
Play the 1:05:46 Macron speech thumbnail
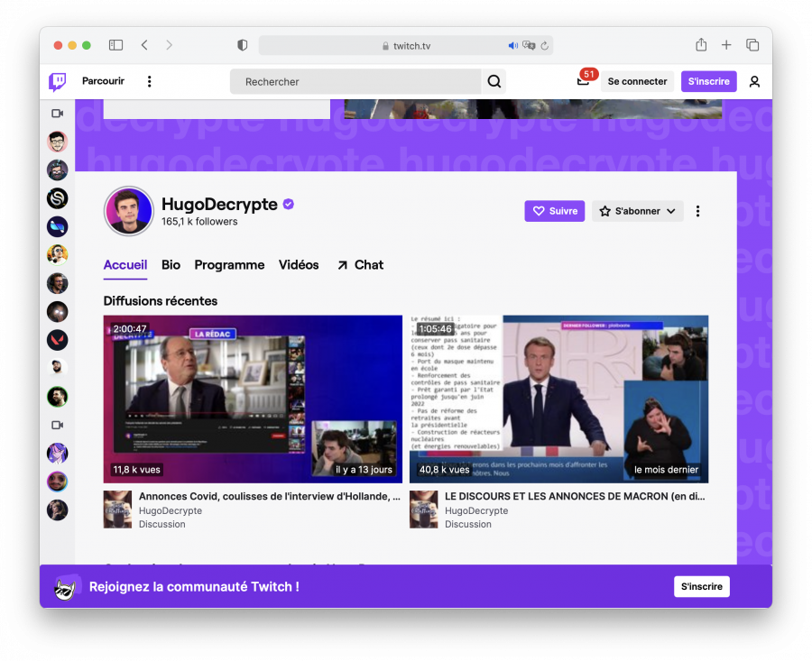[x=558, y=399]
